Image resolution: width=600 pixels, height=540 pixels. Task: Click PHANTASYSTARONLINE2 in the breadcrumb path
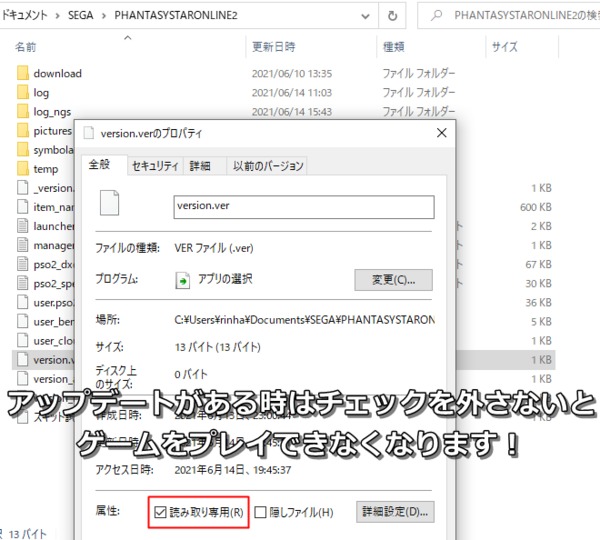pos(176,15)
